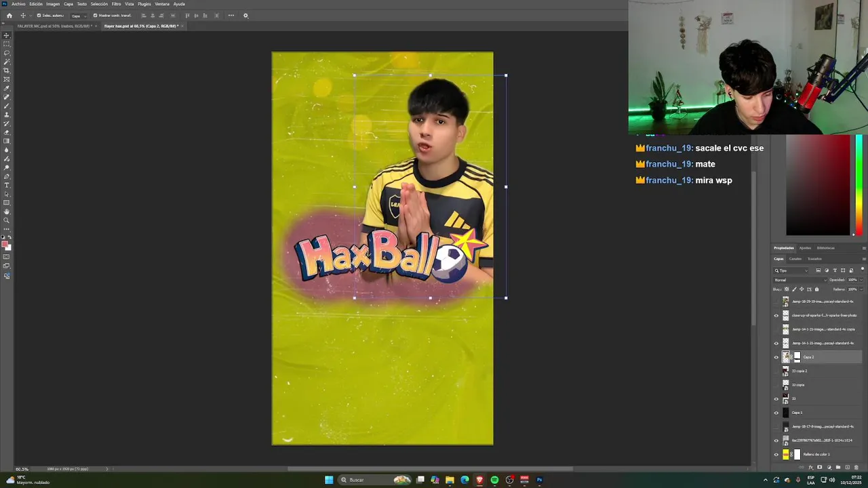Go to Photoshop Home screen icon

coord(9,16)
